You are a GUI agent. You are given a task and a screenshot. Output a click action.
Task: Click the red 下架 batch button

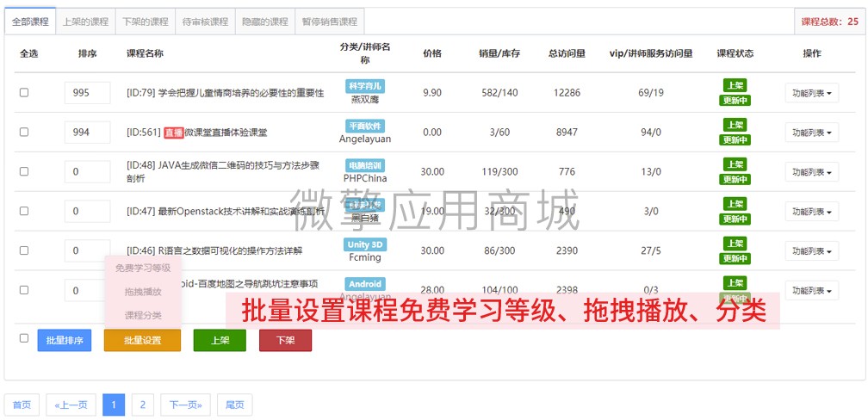286,340
